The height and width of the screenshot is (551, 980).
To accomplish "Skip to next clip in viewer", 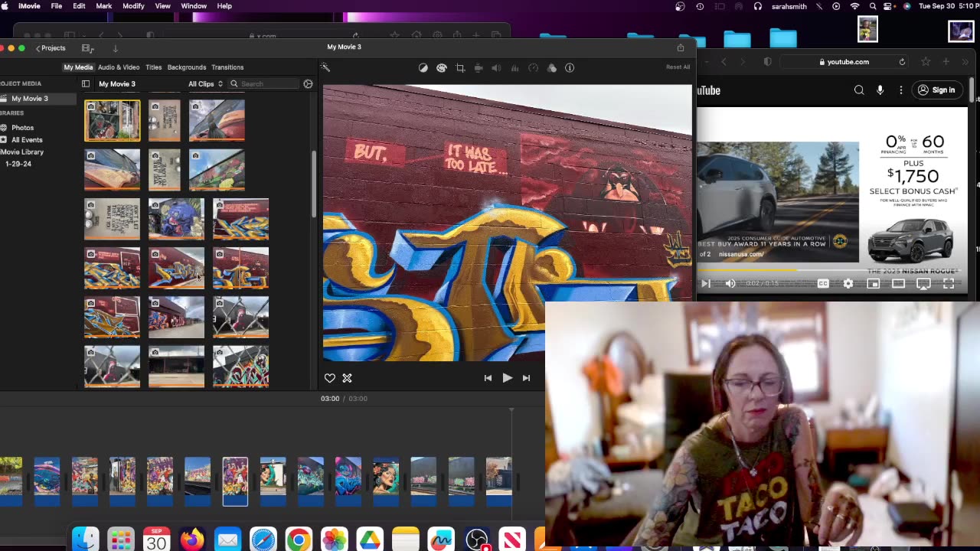I will click(x=526, y=378).
